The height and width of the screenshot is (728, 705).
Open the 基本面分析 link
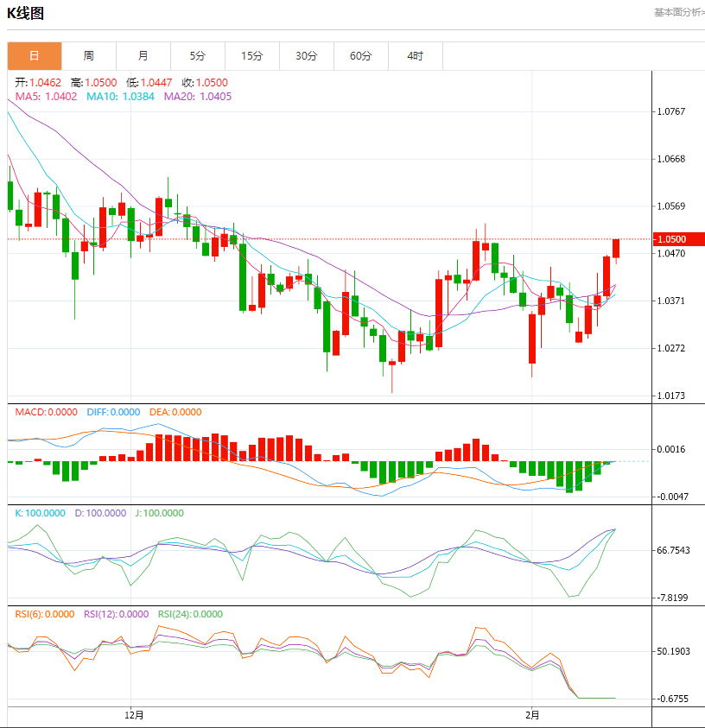pyautogui.click(x=679, y=13)
